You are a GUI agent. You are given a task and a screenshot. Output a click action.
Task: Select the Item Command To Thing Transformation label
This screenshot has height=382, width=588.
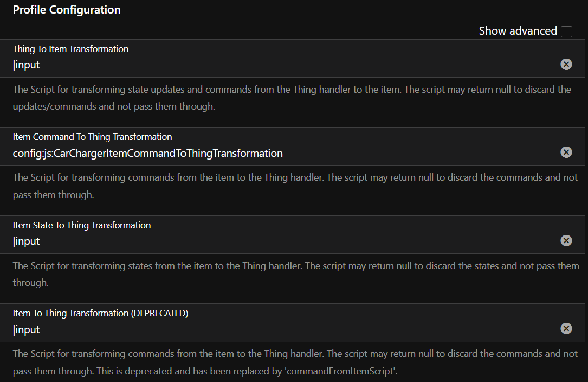point(92,137)
